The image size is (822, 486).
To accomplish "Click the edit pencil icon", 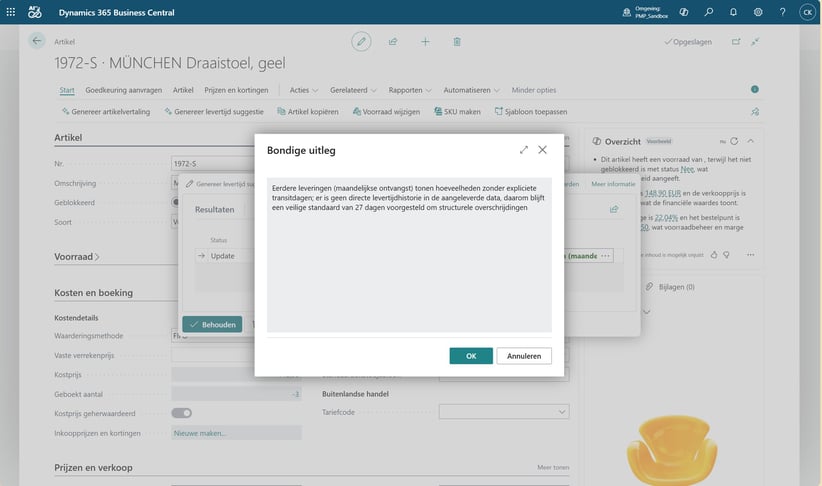I will [x=361, y=41].
